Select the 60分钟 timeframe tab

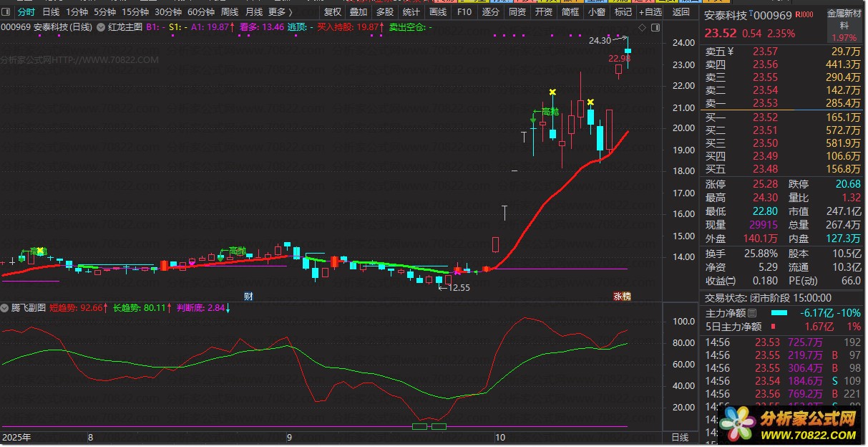(x=200, y=12)
